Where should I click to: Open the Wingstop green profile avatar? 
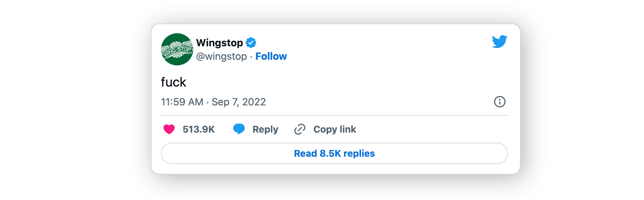click(177, 49)
